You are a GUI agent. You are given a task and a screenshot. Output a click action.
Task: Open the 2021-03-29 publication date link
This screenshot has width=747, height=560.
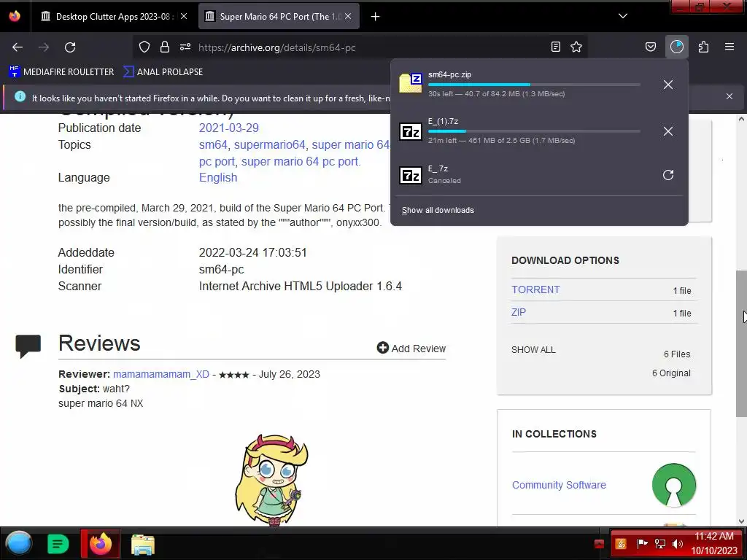(x=228, y=128)
